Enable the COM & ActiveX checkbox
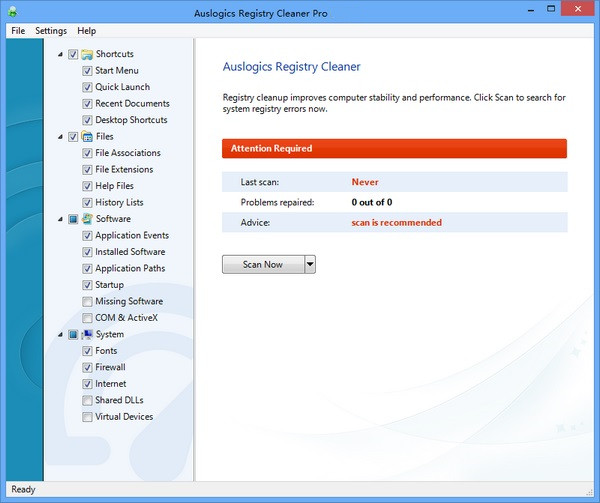Image resolution: width=600 pixels, height=503 pixels. 87,318
